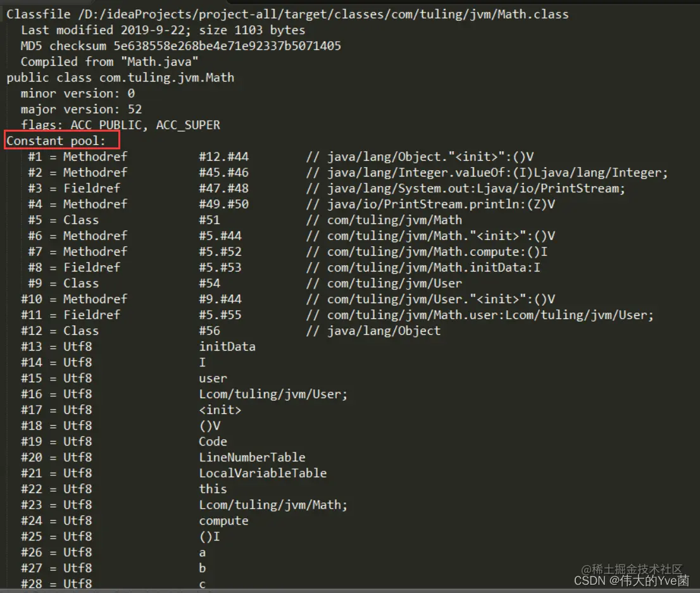The width and height of the screenshot is (700, 593).
Task: Click the '#47.#48' reference value
Action: tap(223, 189)
